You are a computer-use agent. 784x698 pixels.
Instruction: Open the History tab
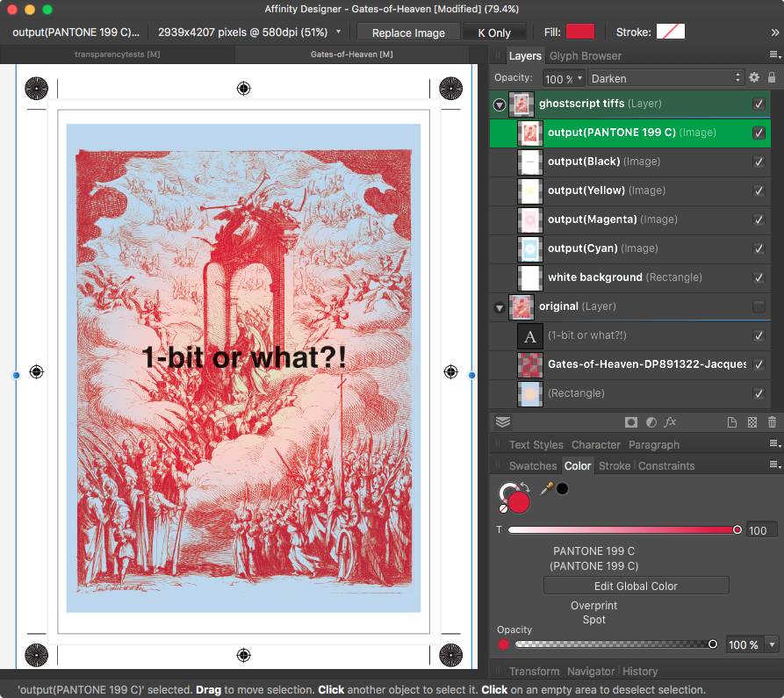640,672
